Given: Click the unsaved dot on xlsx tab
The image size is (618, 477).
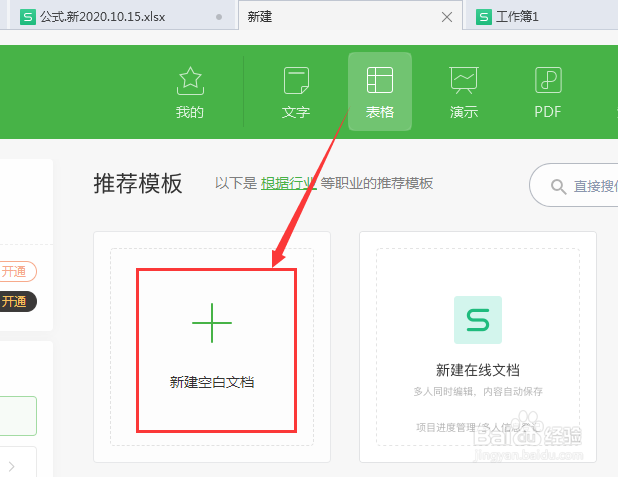Looking at the screenshot, I should pyautogui.click(x=219, y=17).
